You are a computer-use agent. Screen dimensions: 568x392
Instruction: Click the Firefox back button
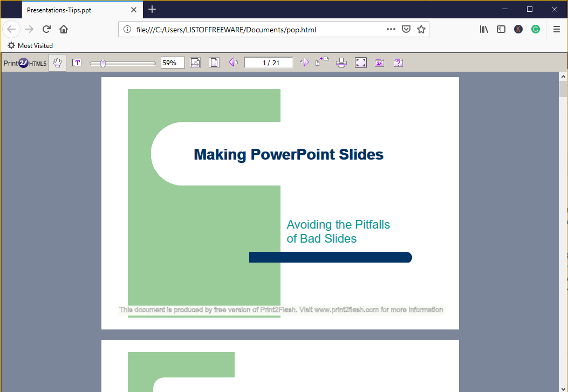(x=11, y=29)
